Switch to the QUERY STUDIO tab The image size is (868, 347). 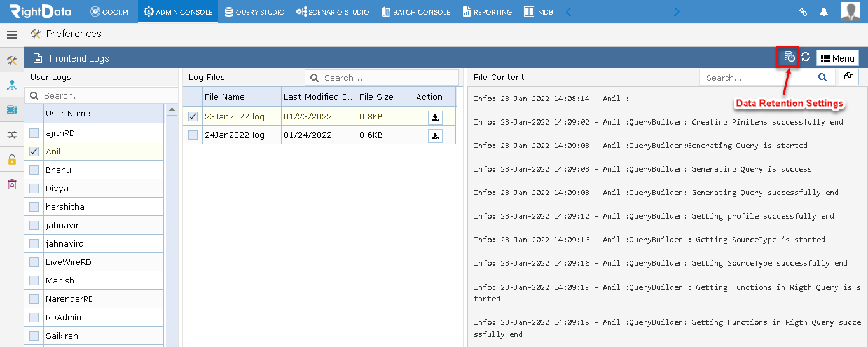(x=254, y=11)
